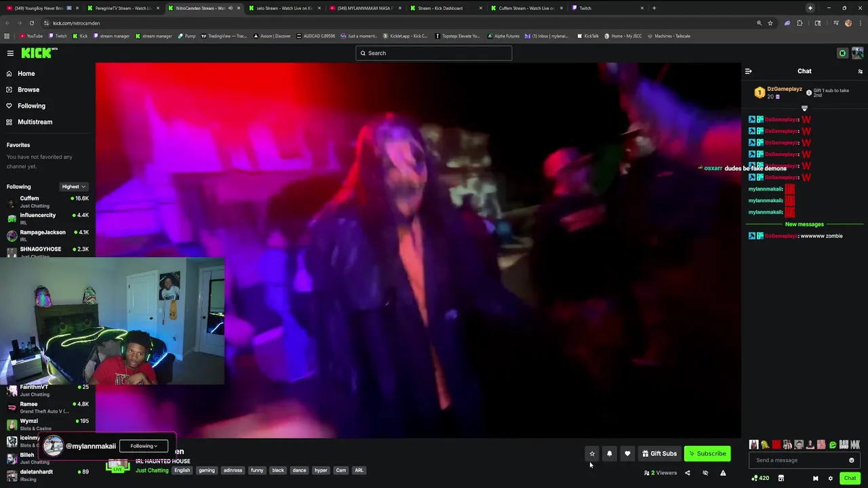The width and height of the screenshot is (868, 488).
Task: Open the Alpha Futures bookmark
Action: point(502,36)
